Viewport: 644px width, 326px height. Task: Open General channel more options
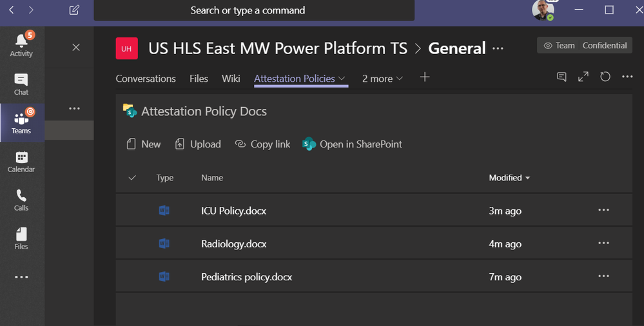498,48
